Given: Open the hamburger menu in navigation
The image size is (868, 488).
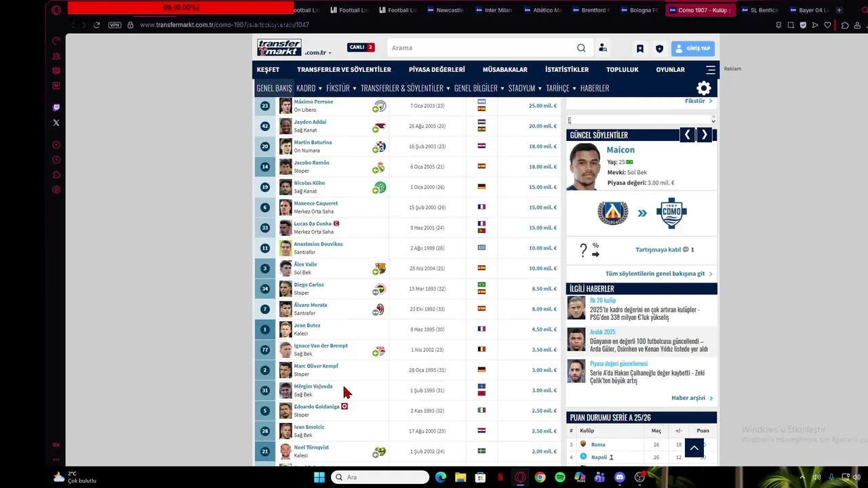Looking at the screenshot, I should pos(710,70).
